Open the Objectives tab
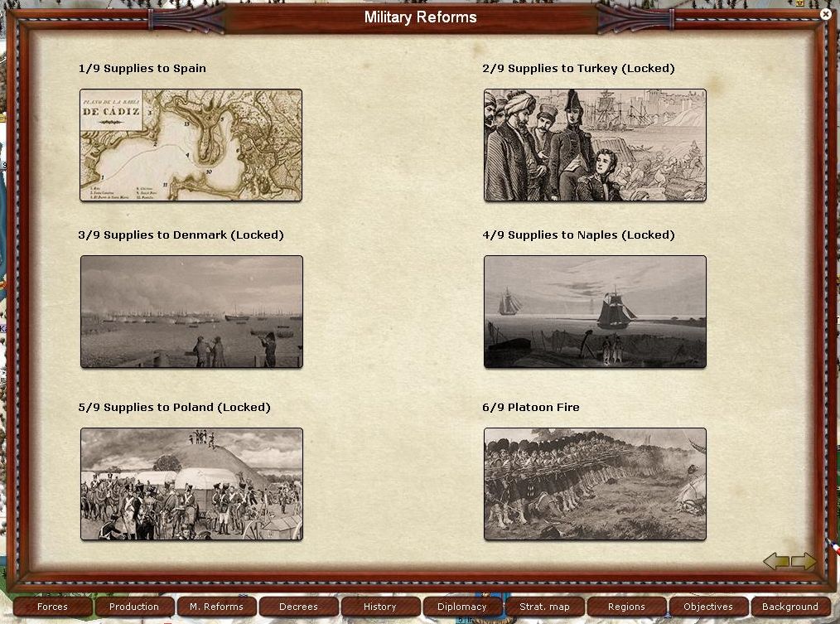The image size is (840, 624). point(708,607)
